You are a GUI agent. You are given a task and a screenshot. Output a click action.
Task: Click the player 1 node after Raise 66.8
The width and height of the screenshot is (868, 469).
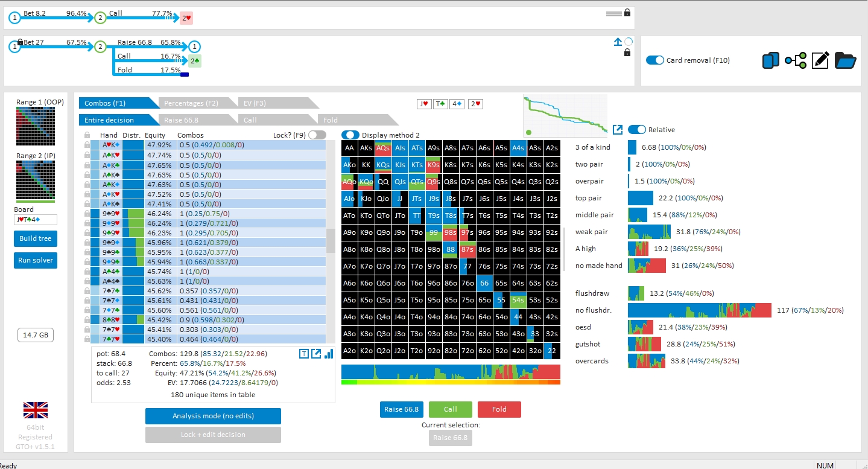(194, 46)
